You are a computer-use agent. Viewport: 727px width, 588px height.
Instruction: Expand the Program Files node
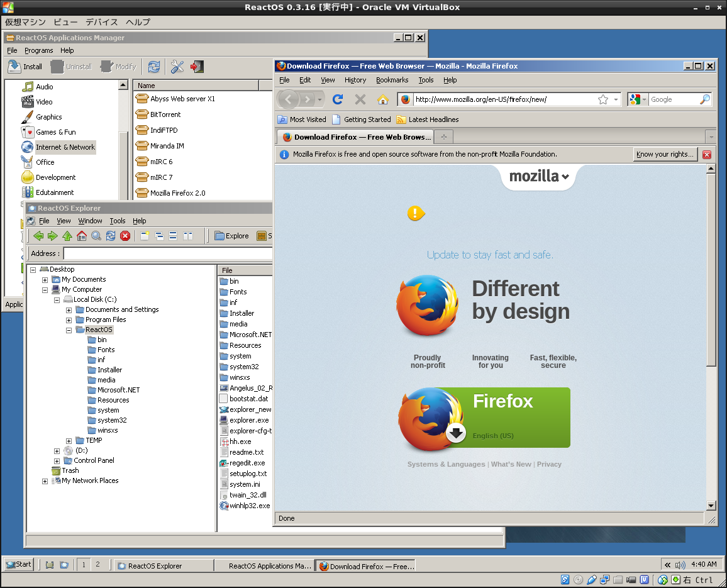69,320
